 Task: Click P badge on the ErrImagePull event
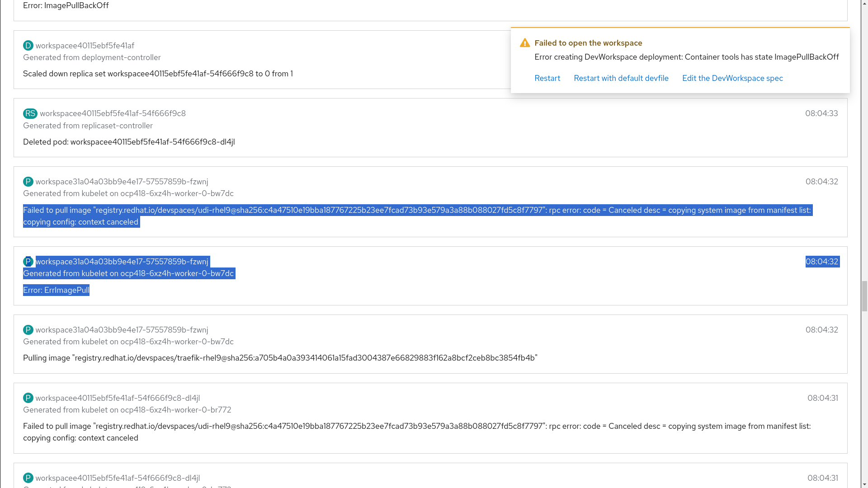tap(28, 262)
